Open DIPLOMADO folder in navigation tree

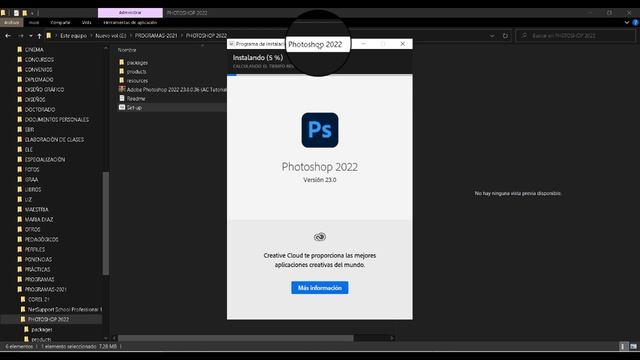point(39,80)
